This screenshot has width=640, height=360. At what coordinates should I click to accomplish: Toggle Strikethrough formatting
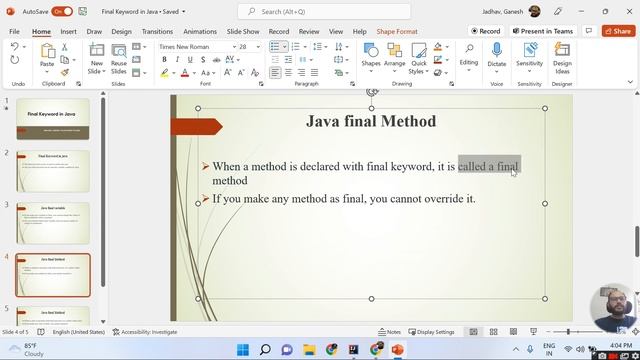[216, 60]
